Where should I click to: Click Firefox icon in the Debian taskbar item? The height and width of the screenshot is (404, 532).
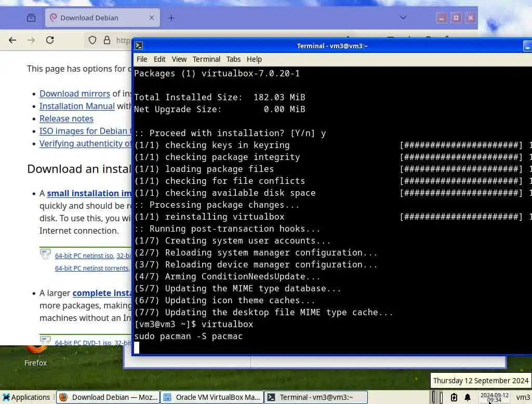pyautogui.click(x=63, y=397)
